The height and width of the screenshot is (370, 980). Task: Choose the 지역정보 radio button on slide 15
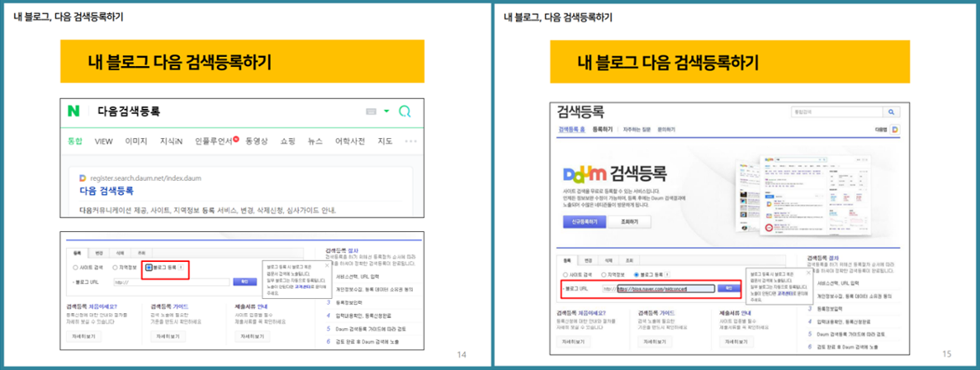click(604, 275)
